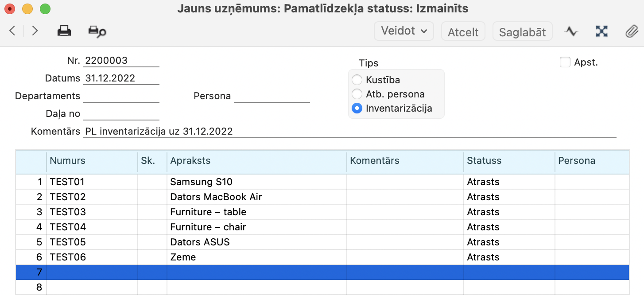Screen dimensions: 644x295
Task: Open attachments paperclip icon
Action: 631,31
